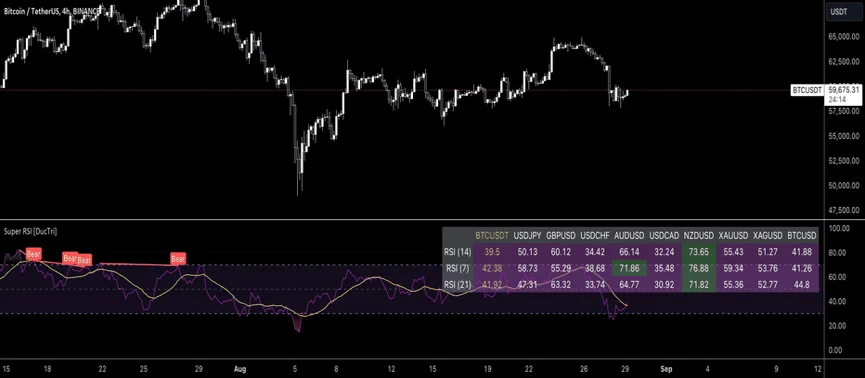Click the BTCUSDT price line tag
Viewport: 865px width, 378px height.
[x=807, y=90]
